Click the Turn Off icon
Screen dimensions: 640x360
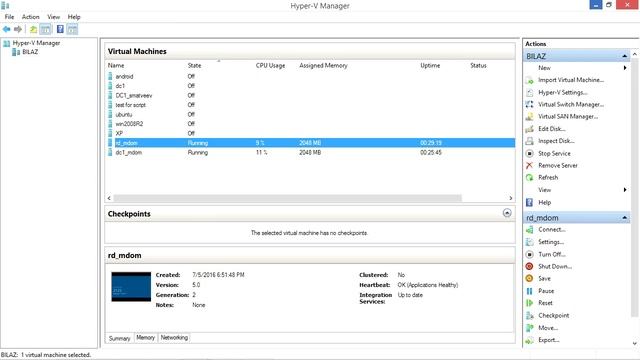tap(529, 254)
